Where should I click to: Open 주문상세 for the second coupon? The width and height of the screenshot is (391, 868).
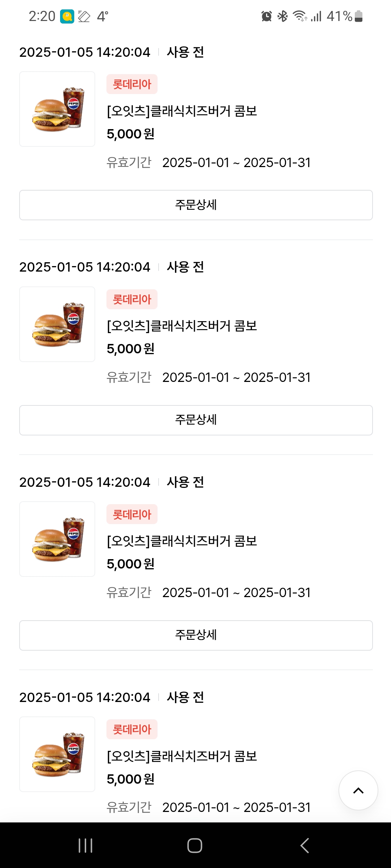coord(196,420)
